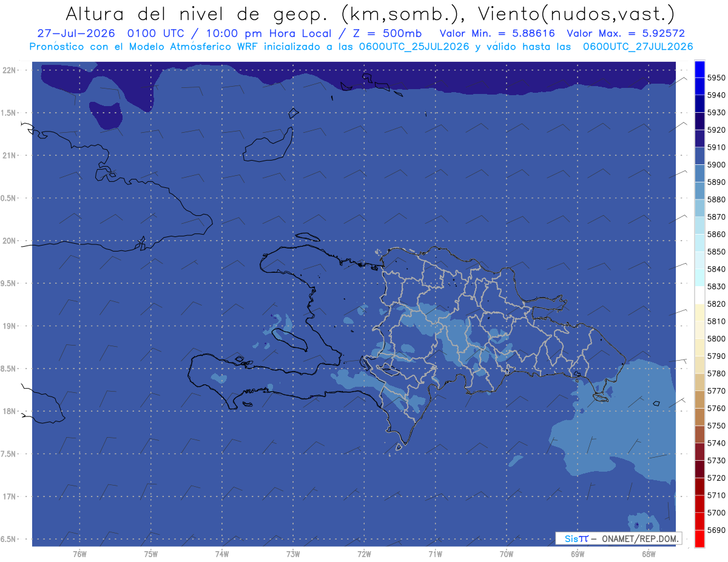Pick the bright red swatch below 5690
This screenshot has width=728, height=562.
pyautogui.click(x=699, y=538)
